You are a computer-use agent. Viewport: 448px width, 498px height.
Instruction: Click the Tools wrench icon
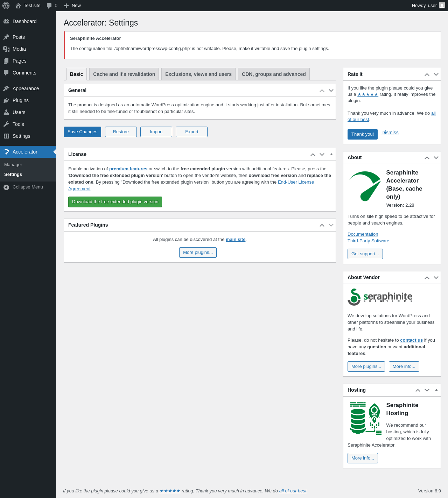[6, 124]
